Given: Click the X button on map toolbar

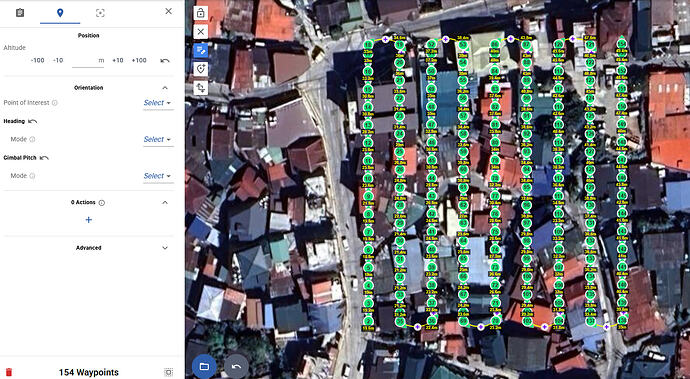Looking at the screenshot, I should [201, 32].
